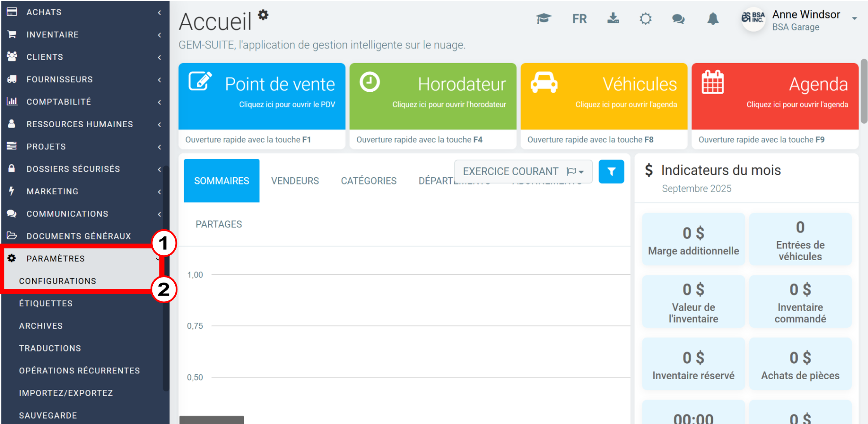Expand the Ressources Humaines sidebar menu
Screen dimensions: 868x424
(x=85, y=124)
